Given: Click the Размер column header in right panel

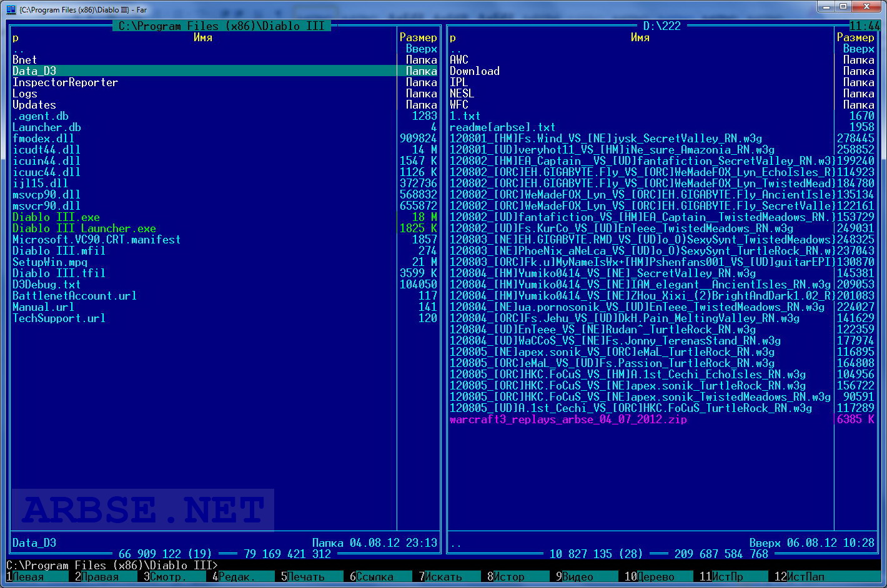Looking at the screenshot, I should [x=856, y=37].
